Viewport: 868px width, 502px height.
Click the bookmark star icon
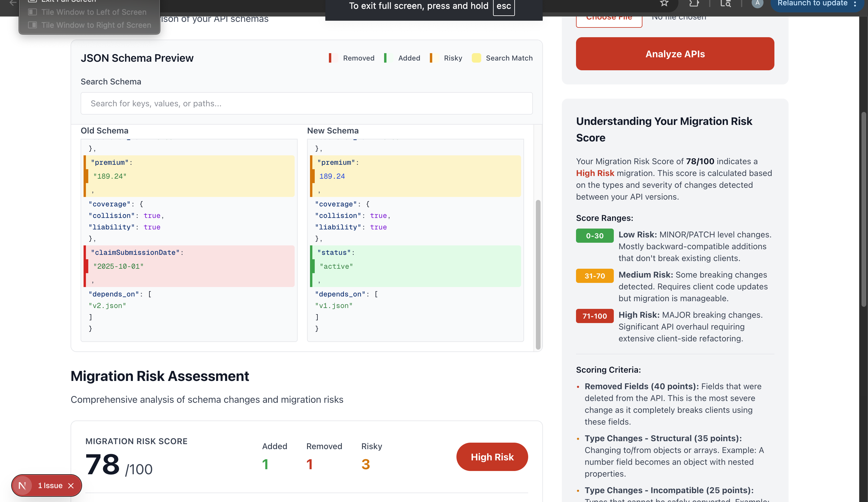tap(664, 3)
